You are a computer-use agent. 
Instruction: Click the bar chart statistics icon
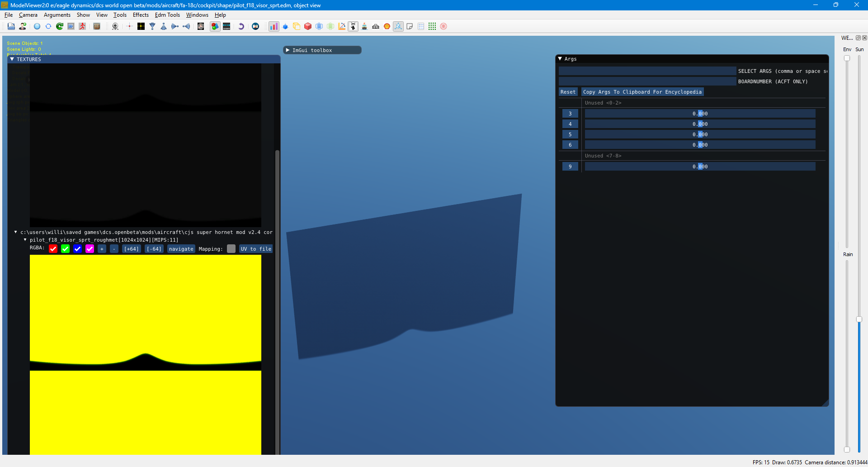pos(274,26)
